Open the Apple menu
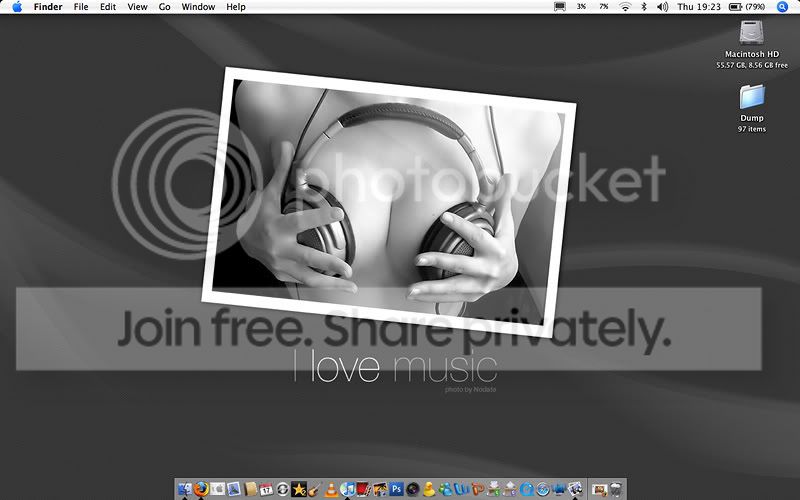 [17, 7]
